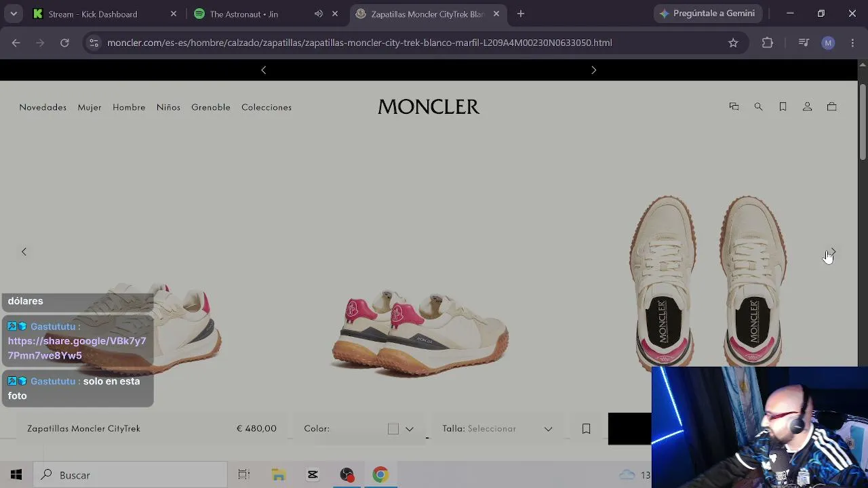
Task: Open the Moncler chat support icon
Action: pos(734,106)
